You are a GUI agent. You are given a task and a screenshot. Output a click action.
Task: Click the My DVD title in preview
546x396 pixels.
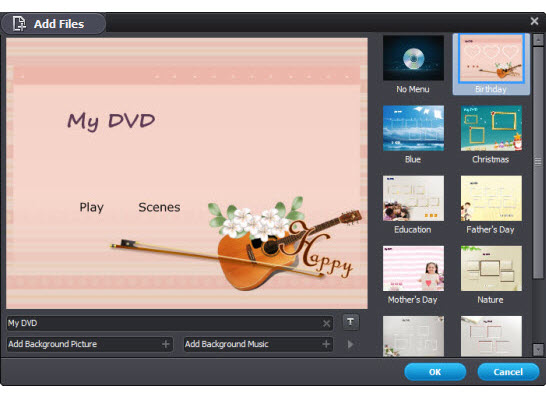[111, 122]
